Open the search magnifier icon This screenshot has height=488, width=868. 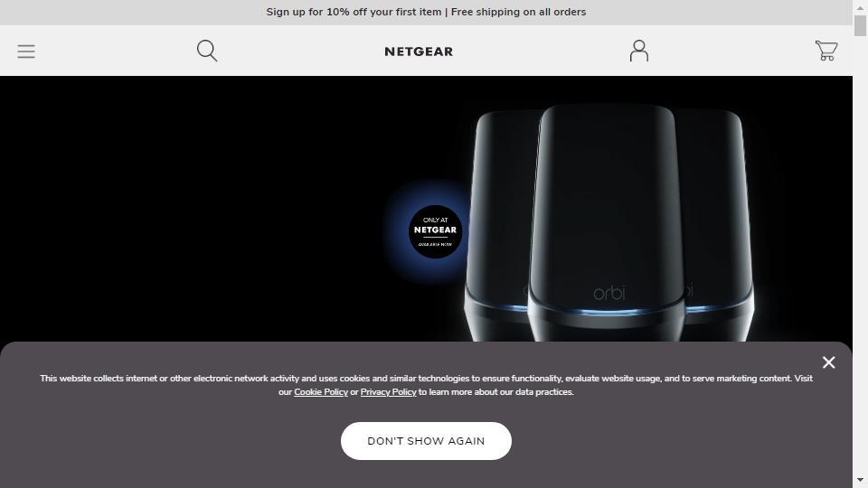coord(207,51)
